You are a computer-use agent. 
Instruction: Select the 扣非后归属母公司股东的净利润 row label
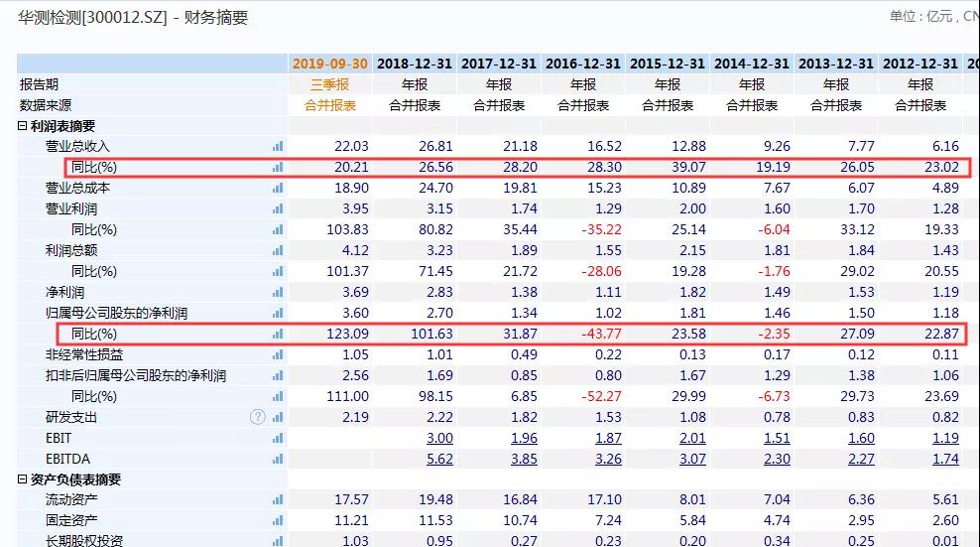(x=136, y=375)
